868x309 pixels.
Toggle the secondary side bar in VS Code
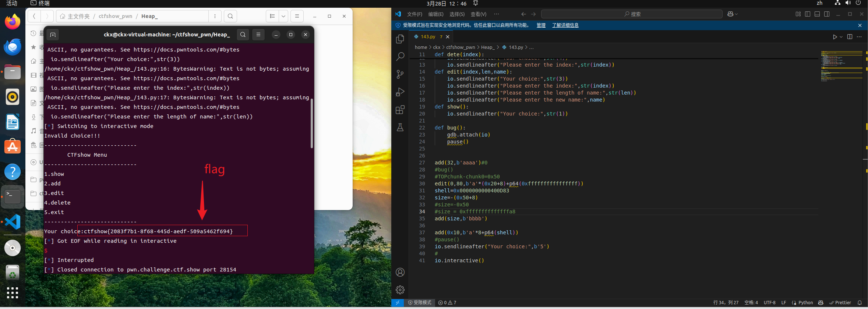click(x=827, y=14)
